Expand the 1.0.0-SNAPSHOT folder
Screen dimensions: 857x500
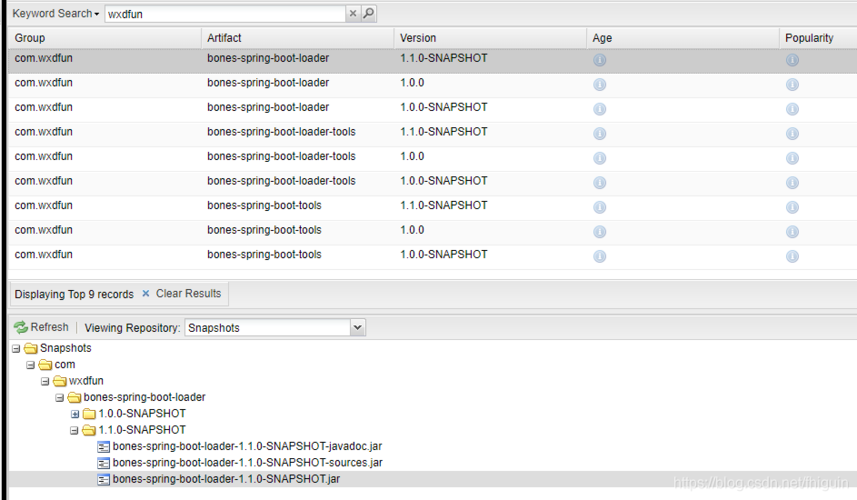(x=75, y=414)
